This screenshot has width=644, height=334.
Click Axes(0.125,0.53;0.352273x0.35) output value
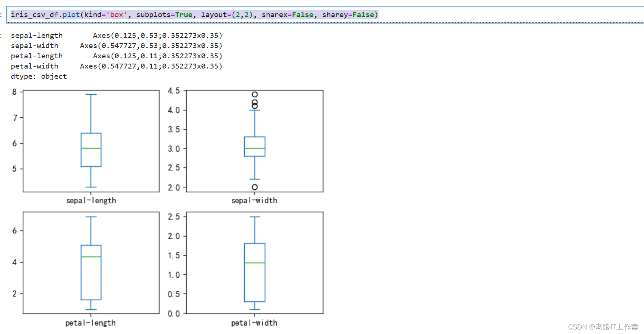tap(158, 36)
